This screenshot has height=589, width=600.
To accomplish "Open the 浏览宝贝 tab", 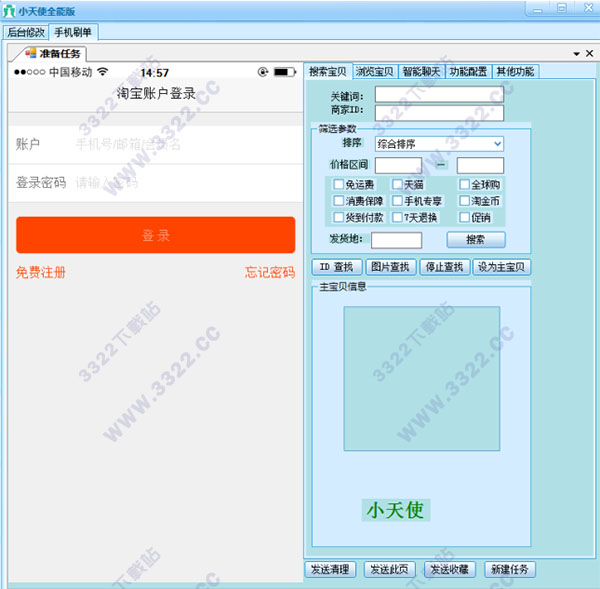I will [375, 72].
